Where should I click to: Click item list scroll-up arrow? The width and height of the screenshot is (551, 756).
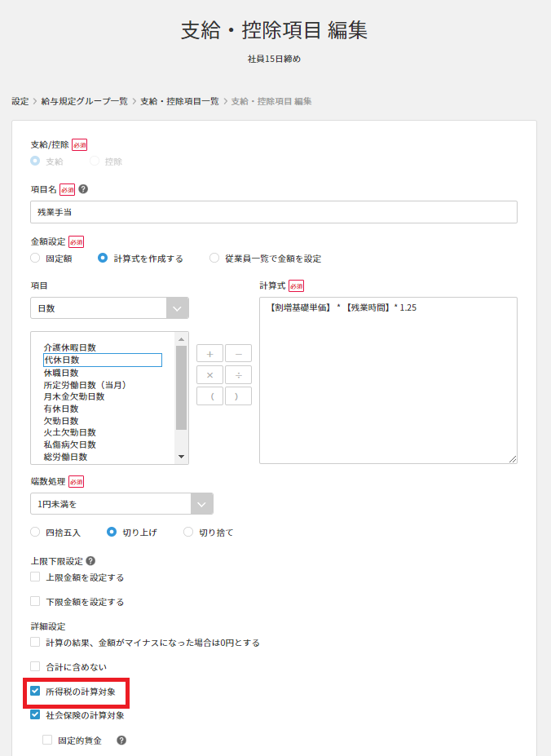coord(181,339)
